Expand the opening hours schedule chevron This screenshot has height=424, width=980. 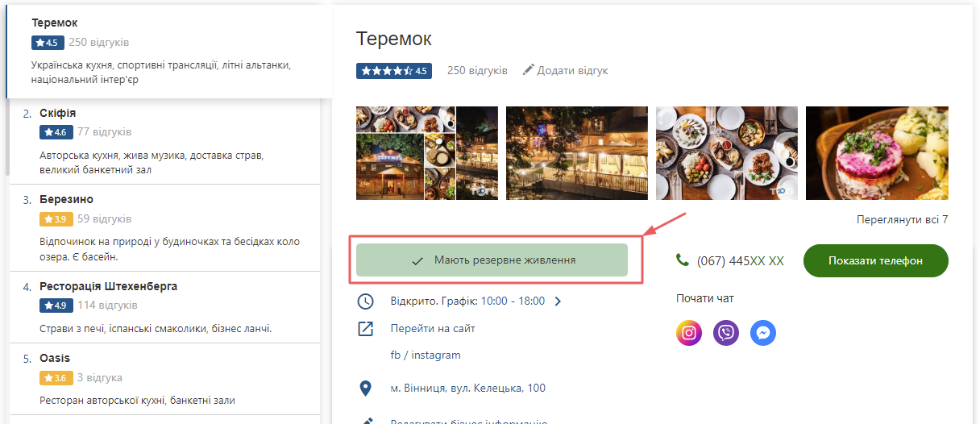tap(558, 301)
